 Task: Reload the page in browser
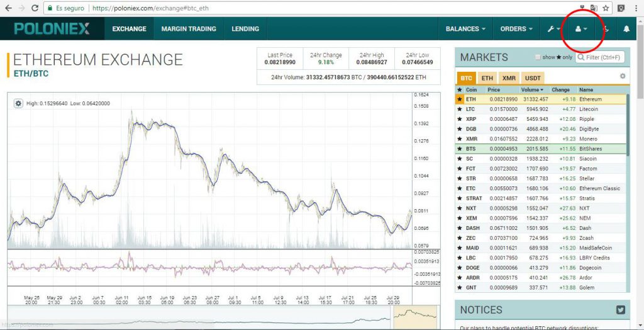click(x=35, y=8)
